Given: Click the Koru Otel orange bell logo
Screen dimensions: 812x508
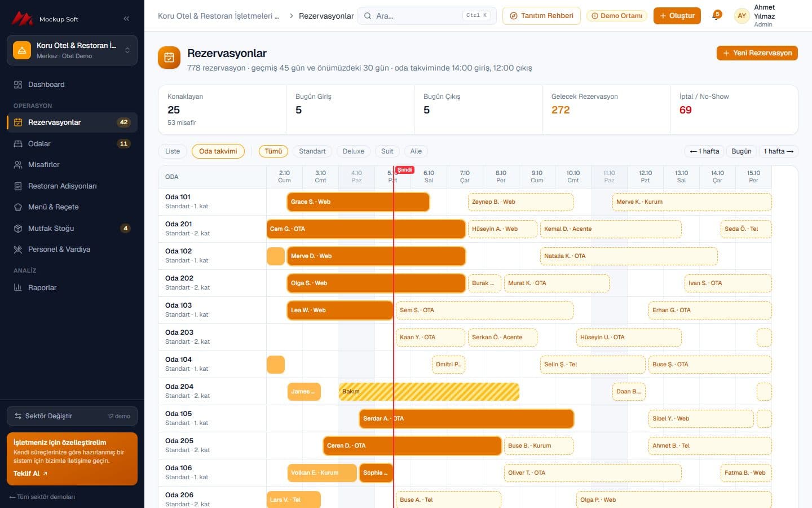Looking at the screenshot, I should click(22, 50).
